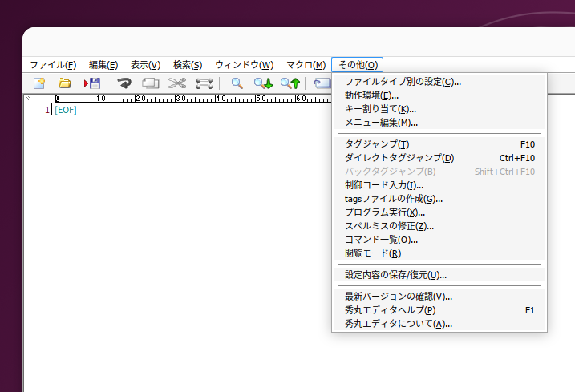Click the Find magnifier icon
575x392 pixels.
tap(237, 83)
